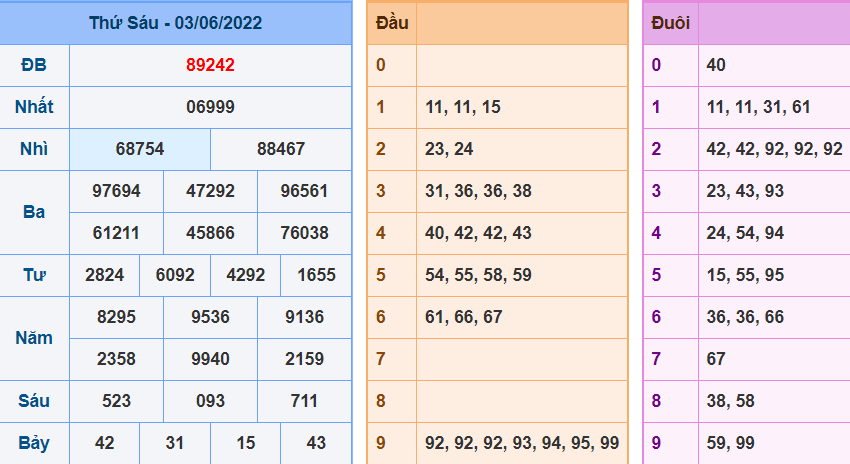850x464 pixels.
Task: Click Đầu row values 61, 66, 67
Action: tap(463, 317)
